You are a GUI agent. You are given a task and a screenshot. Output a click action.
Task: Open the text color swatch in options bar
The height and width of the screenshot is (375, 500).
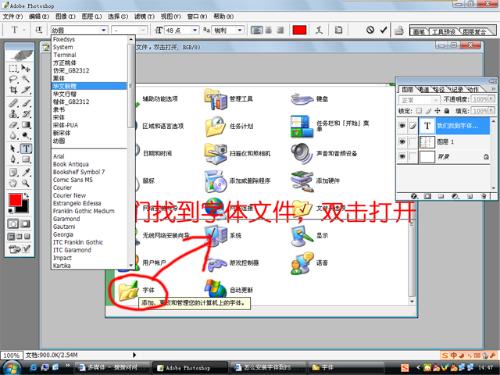coord(299,30)
